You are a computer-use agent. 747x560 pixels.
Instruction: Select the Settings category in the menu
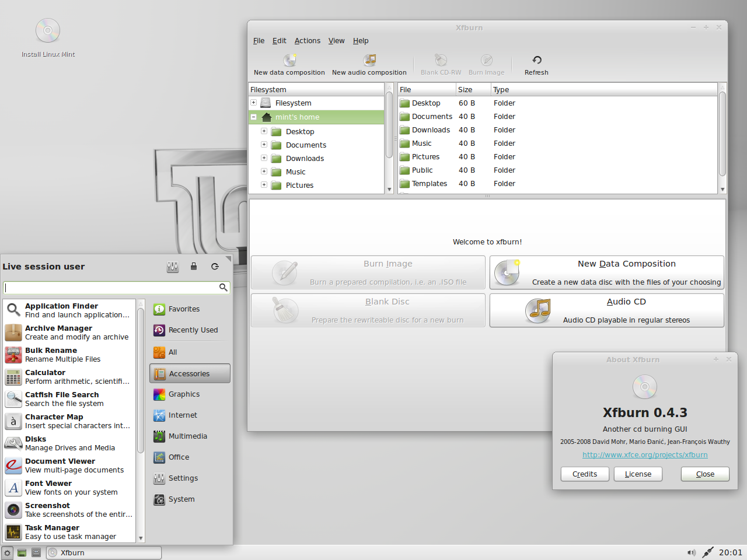(x=190, y=478)
